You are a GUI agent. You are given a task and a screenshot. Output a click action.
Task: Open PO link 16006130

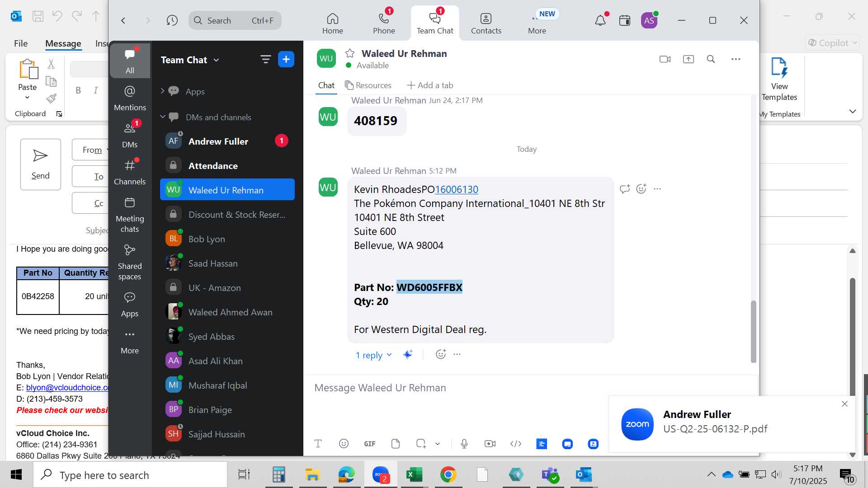(x=457, y=189)
